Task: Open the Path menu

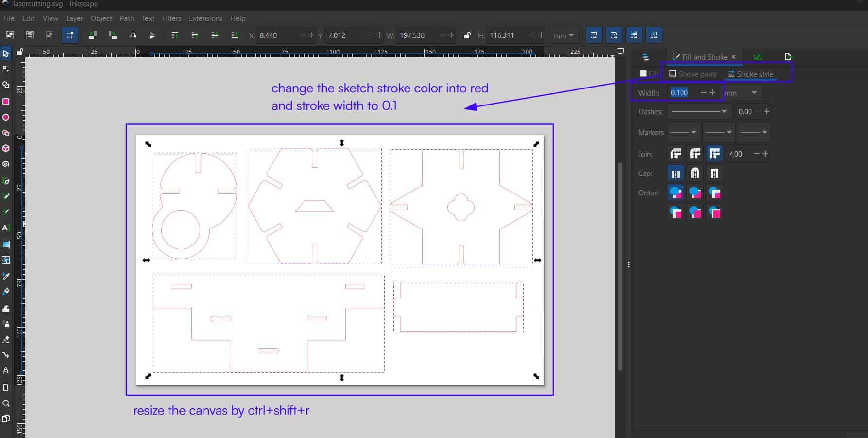Action: click(x=126, y=18)
